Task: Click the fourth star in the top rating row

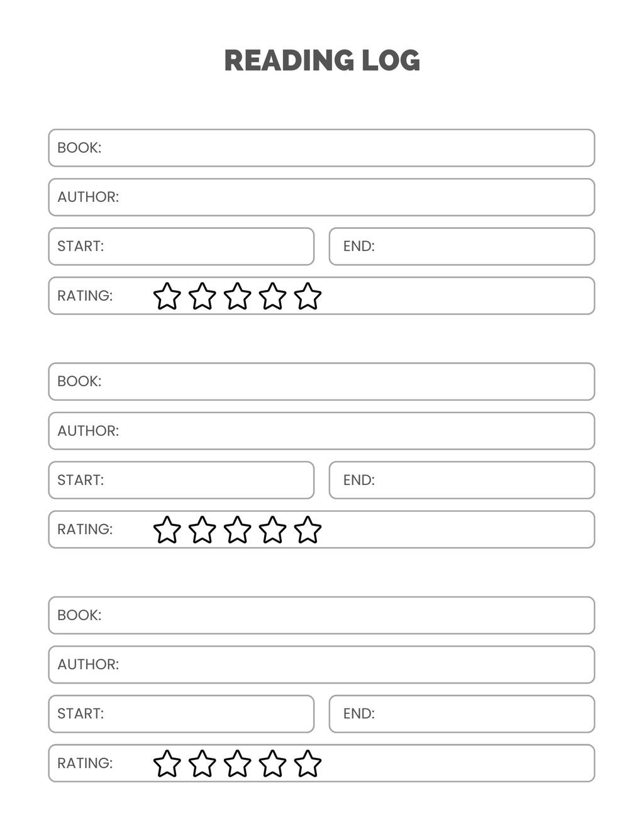Action: click(273, 296)
